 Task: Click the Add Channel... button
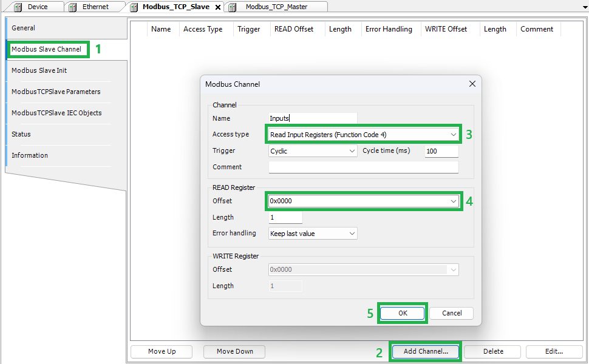click(426, 351)
